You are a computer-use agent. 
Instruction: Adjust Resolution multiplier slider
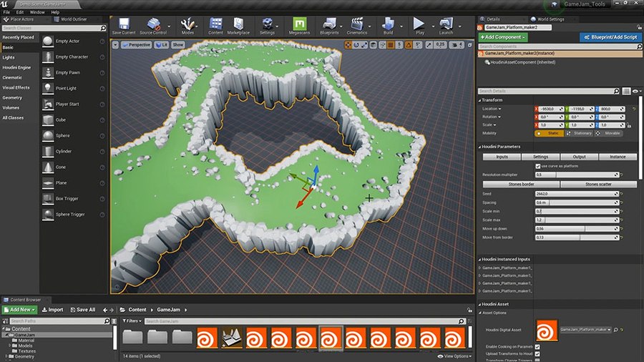[577, 175]
